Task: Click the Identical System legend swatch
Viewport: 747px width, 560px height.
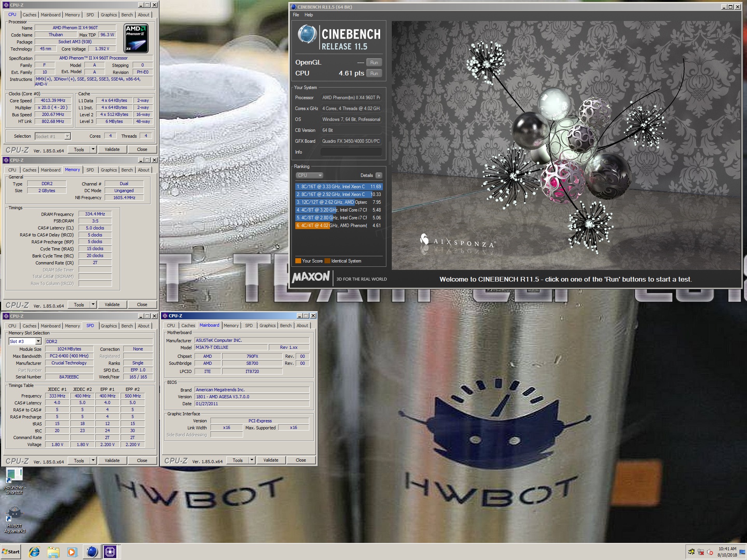Action: [327, 261]
